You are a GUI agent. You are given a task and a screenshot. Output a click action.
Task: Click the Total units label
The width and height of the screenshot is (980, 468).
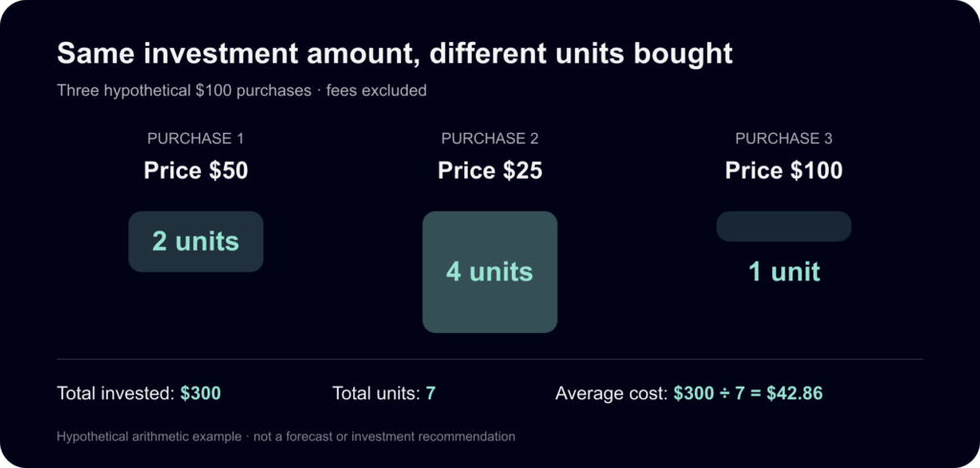(376, 393)
